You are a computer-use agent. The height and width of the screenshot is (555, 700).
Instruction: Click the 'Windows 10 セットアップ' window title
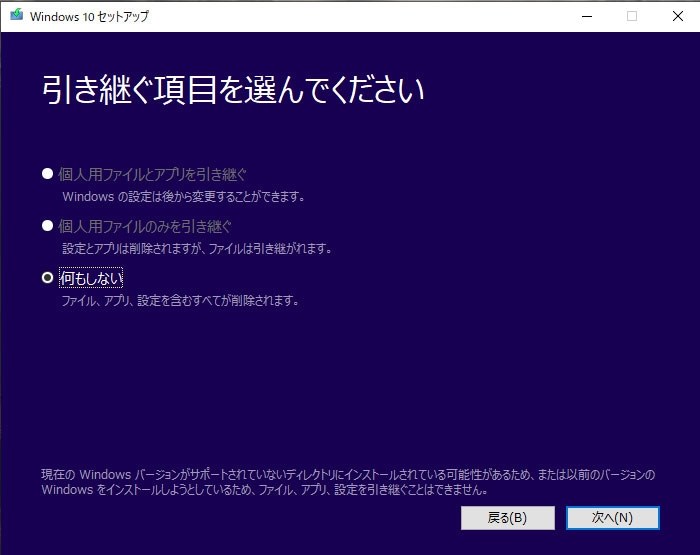pyautogui.click(x=89, y=17)
